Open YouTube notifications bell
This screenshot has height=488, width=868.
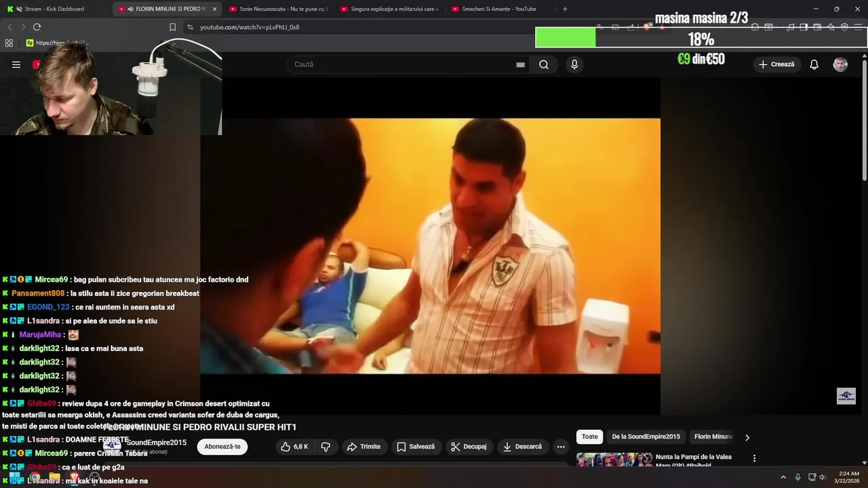[x=814, y=64]
